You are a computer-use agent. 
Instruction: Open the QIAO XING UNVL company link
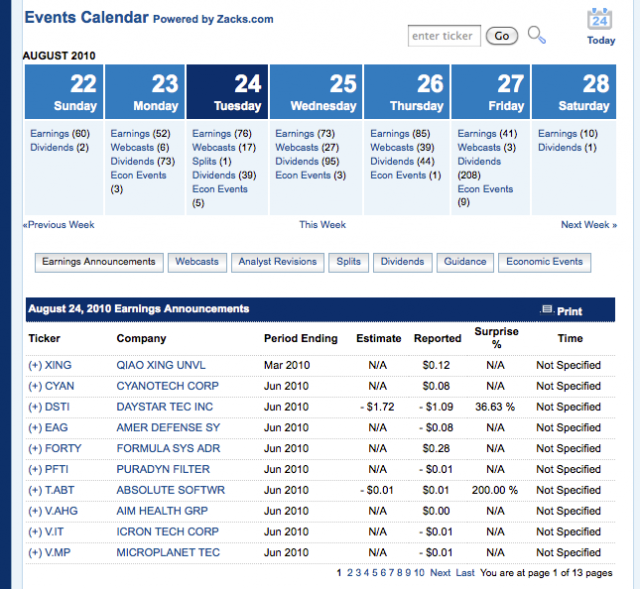[x=161, y=365]
